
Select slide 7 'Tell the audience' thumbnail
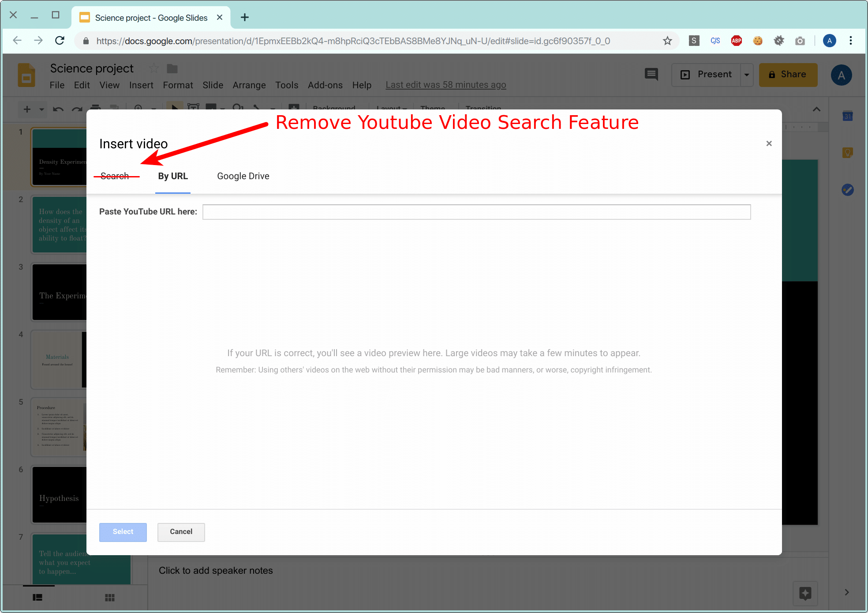pos(82,559)
